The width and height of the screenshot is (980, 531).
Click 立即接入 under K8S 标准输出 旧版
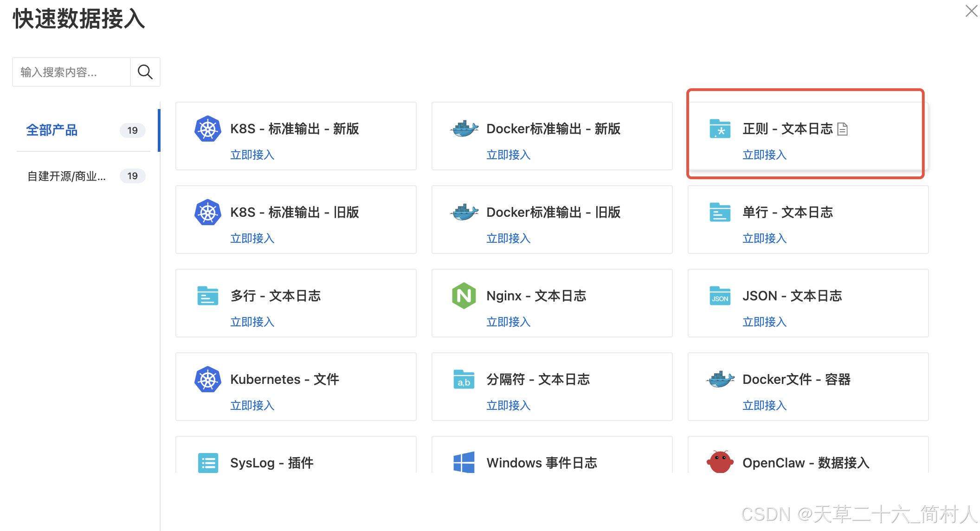coord(252,238)
